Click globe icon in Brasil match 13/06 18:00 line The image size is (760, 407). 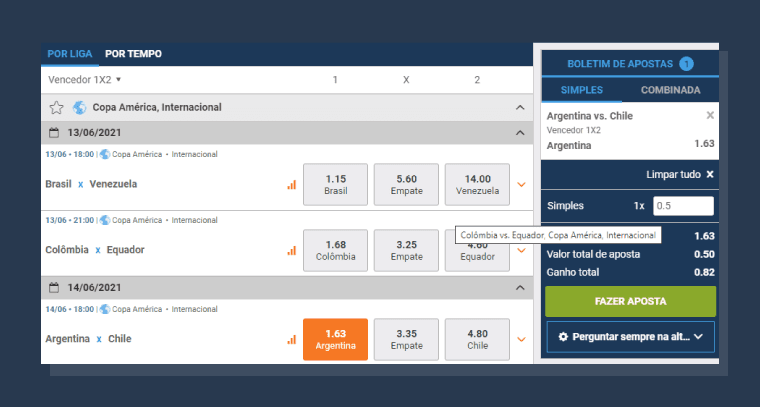click(x=105, y=154)
